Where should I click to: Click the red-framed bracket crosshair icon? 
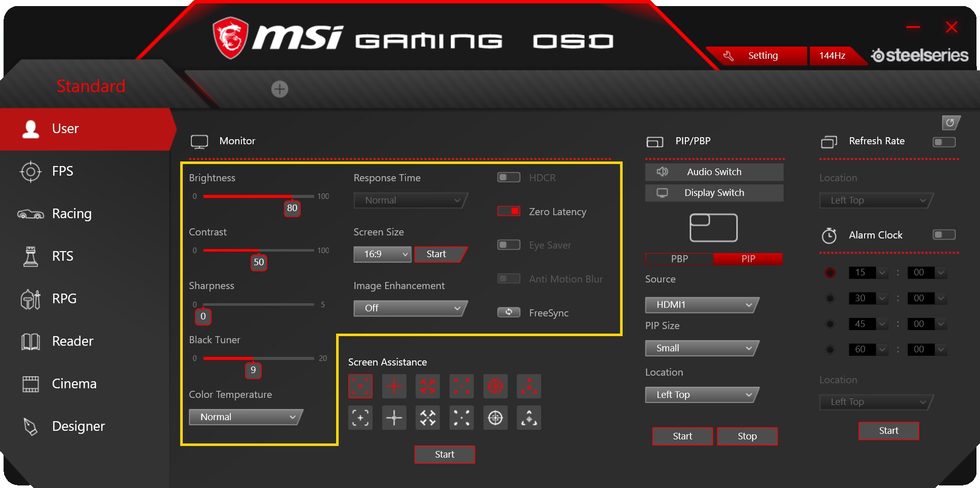tap(360, 387)
